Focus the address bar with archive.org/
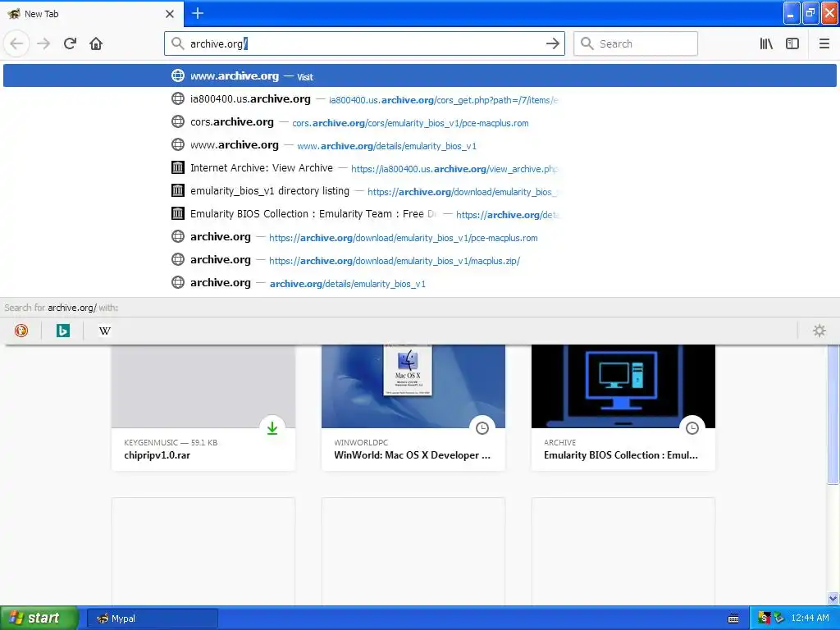Screen dimensions: 840x630 364,43
